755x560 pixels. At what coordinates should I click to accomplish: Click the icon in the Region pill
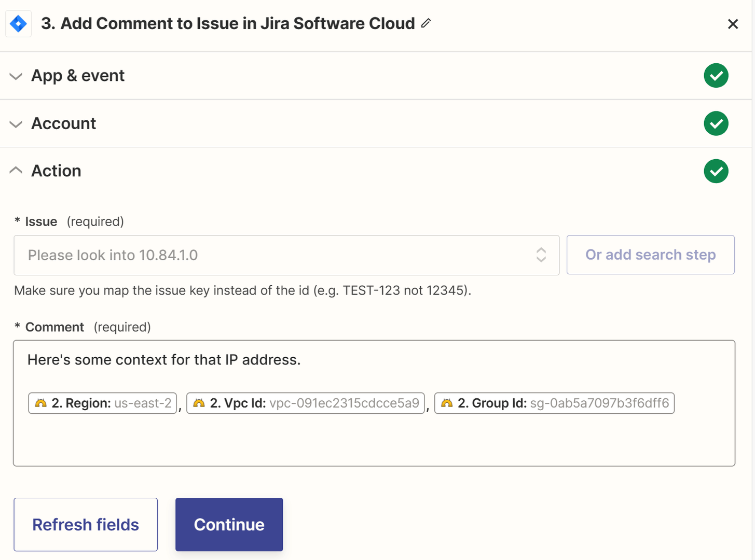pyautogui.click(x=41, y=403)
